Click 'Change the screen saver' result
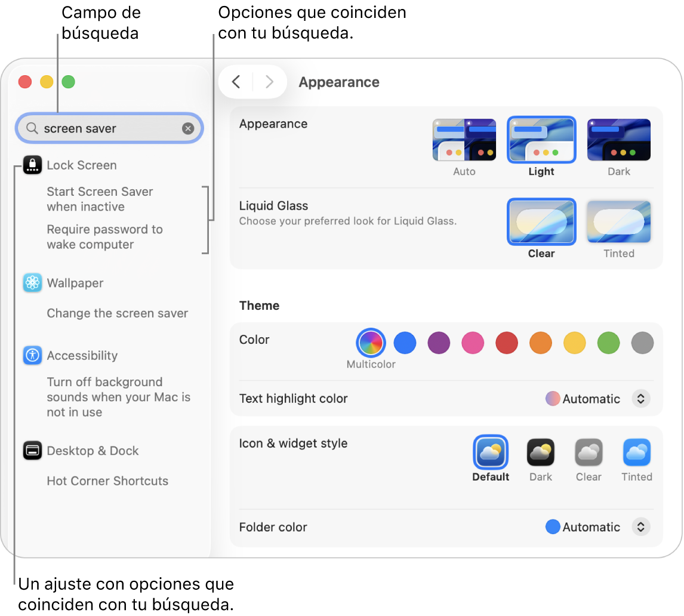This screenshot has height=616, width=684. (x=117, y=313)
